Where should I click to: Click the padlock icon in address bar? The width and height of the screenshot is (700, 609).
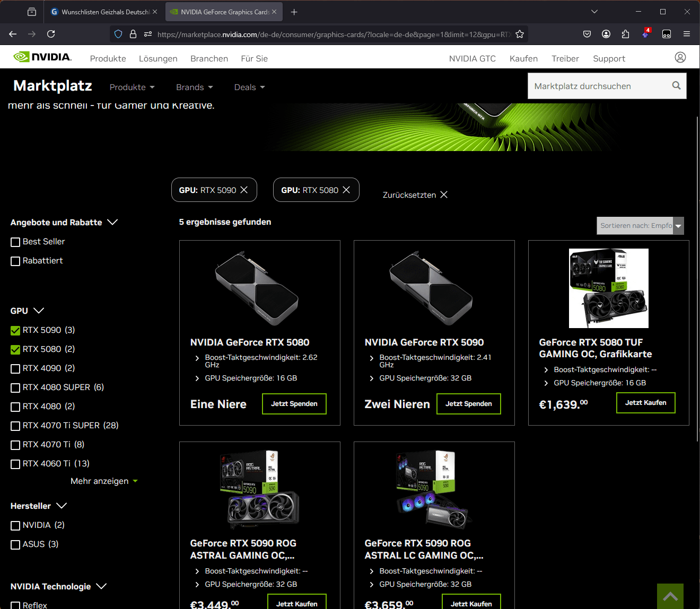[133, 34]
